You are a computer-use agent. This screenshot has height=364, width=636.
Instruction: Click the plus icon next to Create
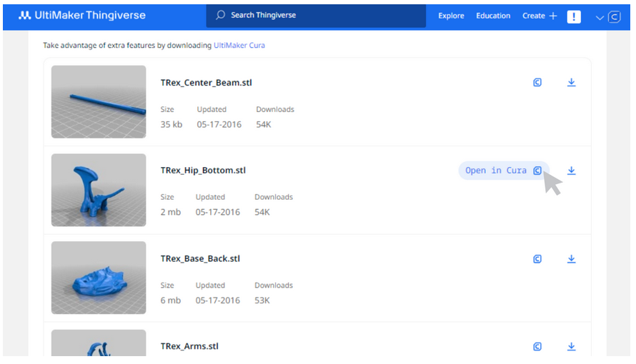(x=553, y=16)
